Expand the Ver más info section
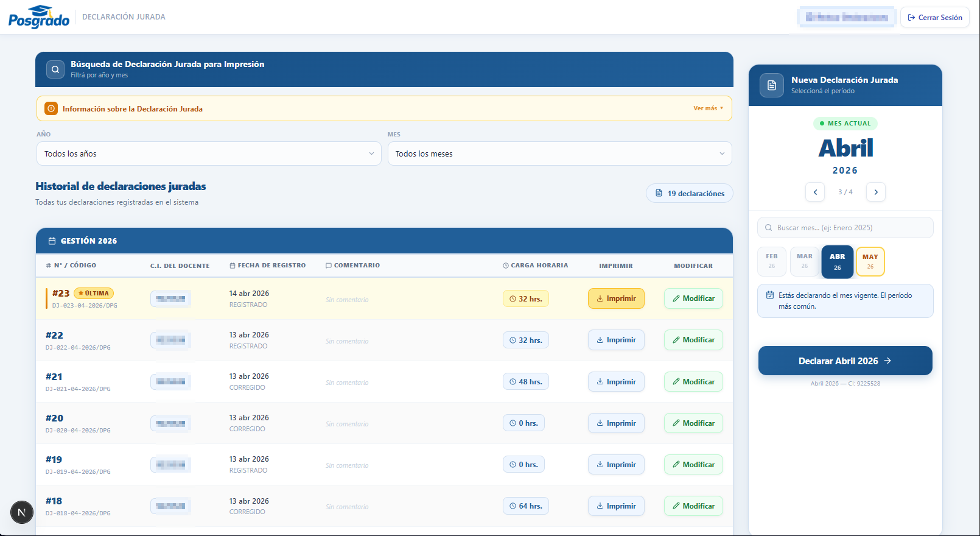The image size is (980, 536). click(x=708, y=108)
